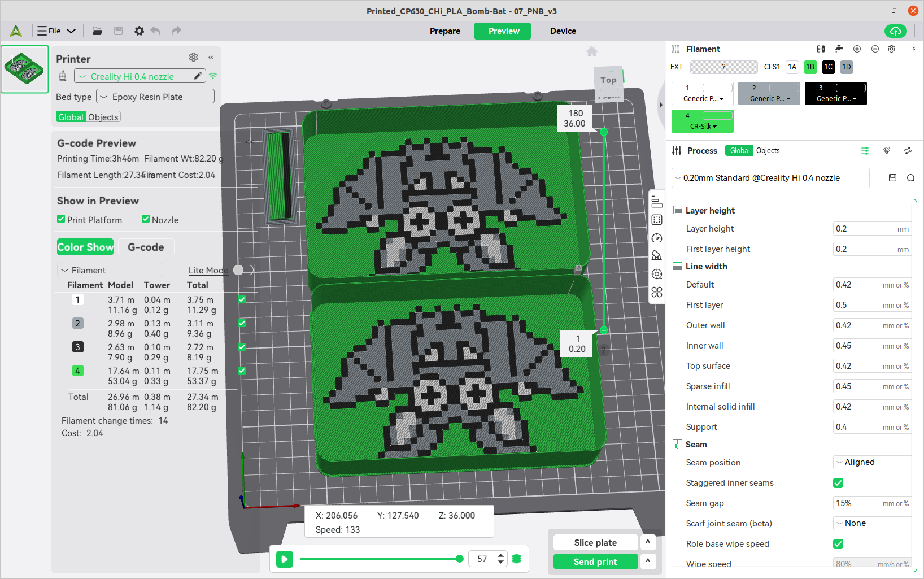Screen dimensions: 924x579
Task: Remove a filament with the minus circle icon
Action: 875,49
